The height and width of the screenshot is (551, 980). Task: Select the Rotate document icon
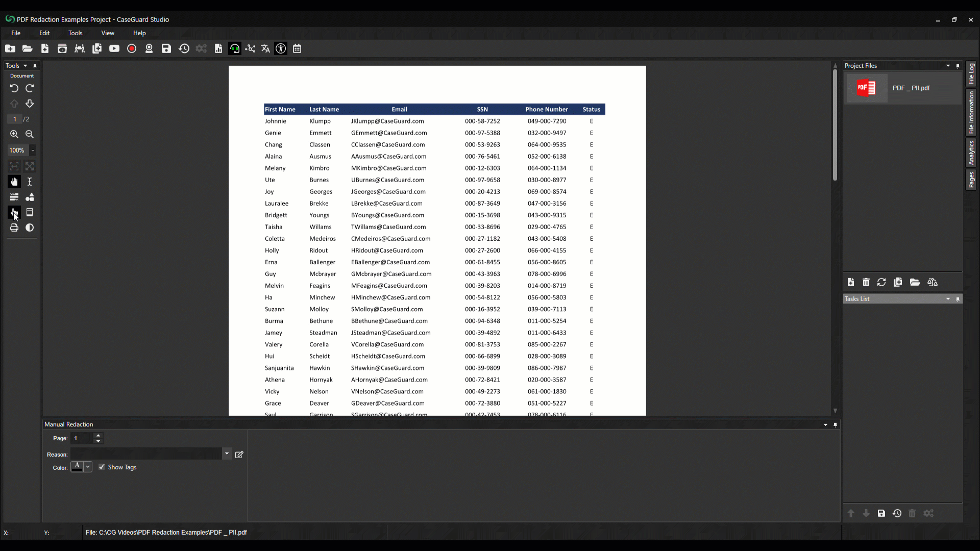tap(30, 88)
